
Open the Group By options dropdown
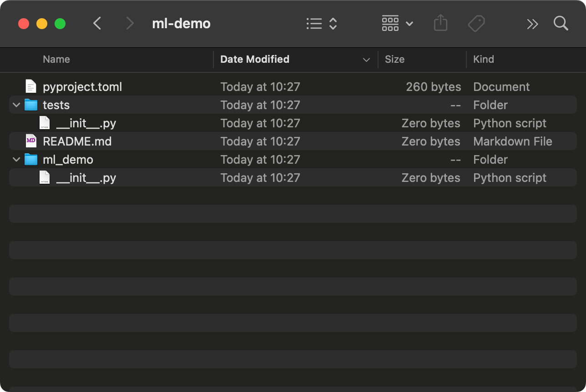coord(397,23)
